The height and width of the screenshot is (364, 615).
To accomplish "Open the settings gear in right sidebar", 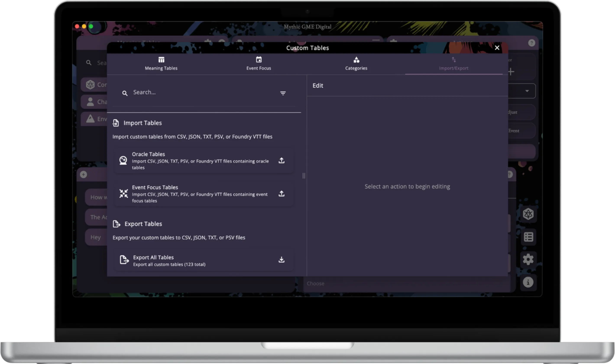I will pyautogui.click(x=528, y=259).
